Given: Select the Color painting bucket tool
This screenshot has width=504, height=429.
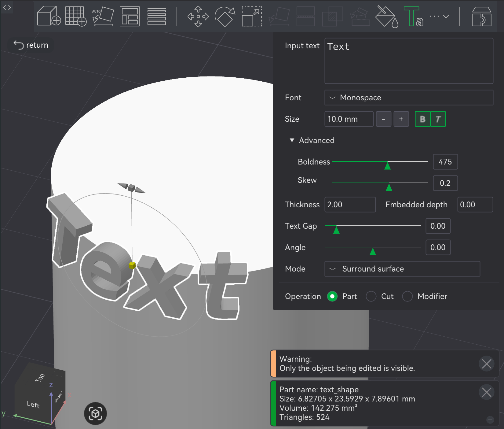Looking at the screenshot, I should click(387, 16).
